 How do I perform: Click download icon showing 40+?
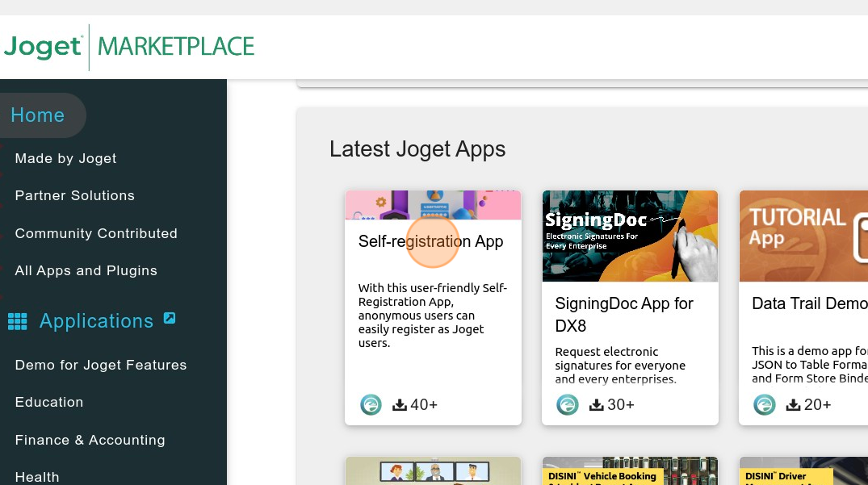(x=400, y=405)
